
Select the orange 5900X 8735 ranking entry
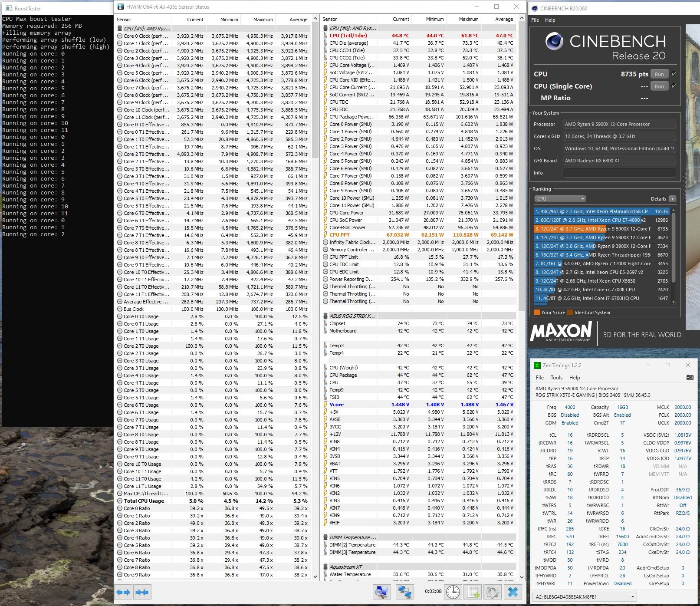(x=601, y=229)
